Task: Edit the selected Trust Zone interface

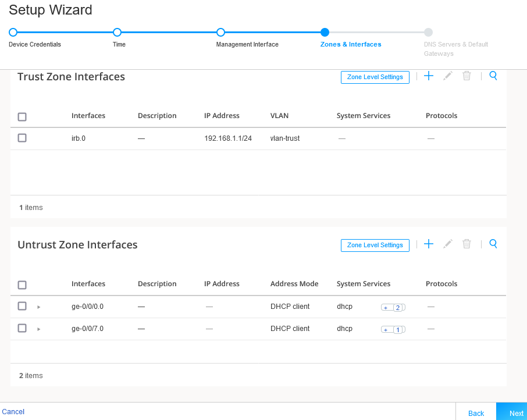Action: (x=447, y=76)
